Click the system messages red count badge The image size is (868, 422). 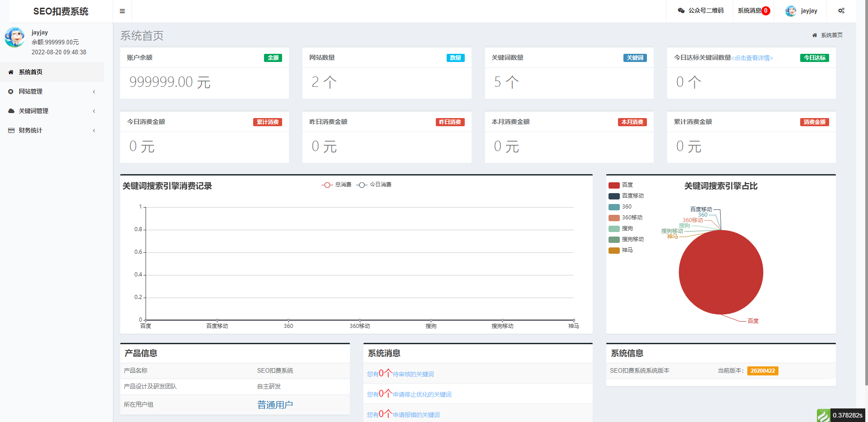click(766, 11)
